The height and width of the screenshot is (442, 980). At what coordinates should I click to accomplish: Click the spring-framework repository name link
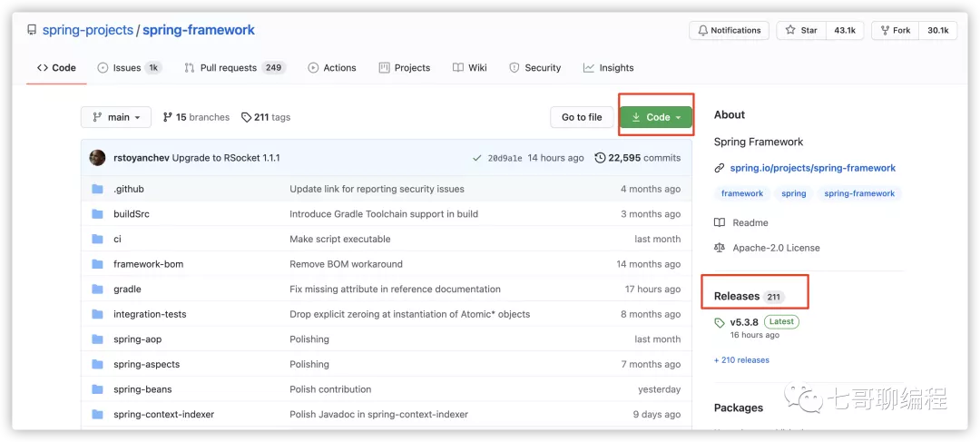199,30
